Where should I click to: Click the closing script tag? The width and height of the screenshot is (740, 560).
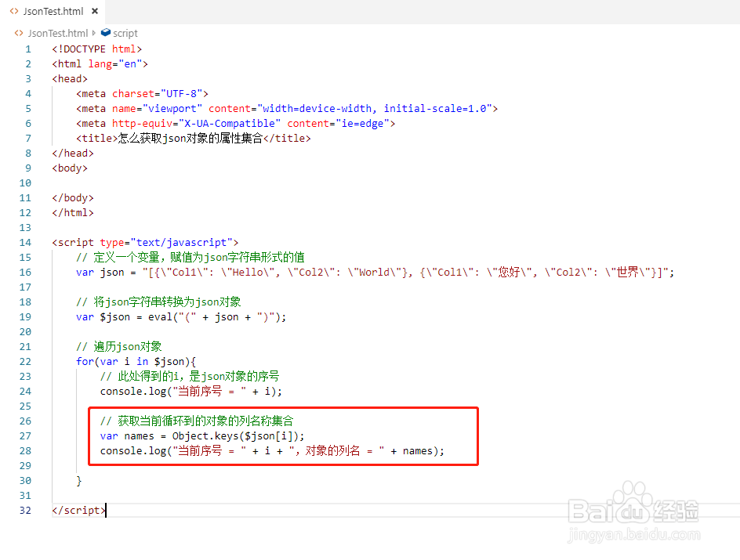79,511
